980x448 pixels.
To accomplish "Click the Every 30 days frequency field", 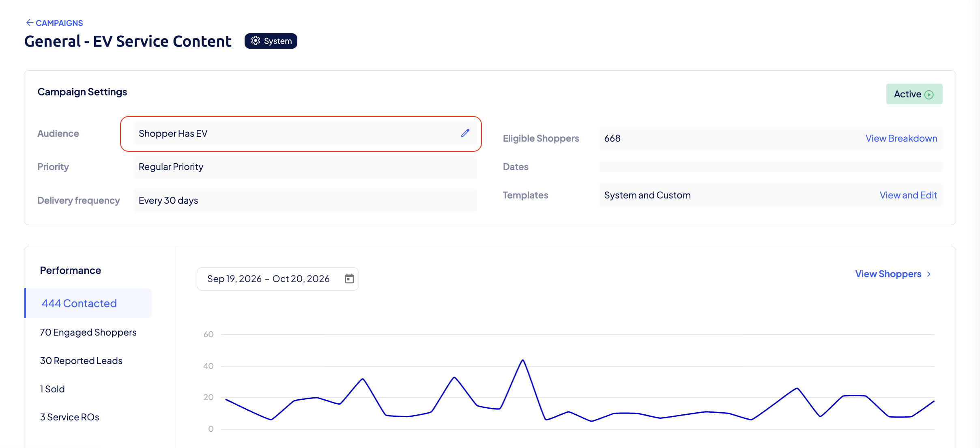I will (x=305, y=200).
